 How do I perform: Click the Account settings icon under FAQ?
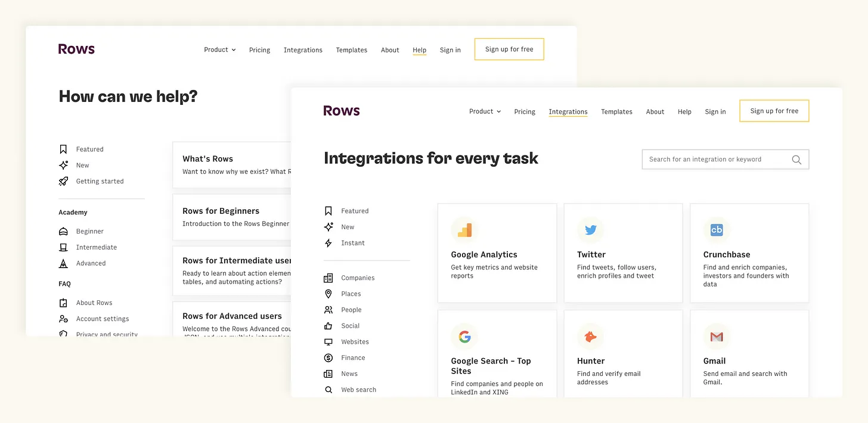63,319
